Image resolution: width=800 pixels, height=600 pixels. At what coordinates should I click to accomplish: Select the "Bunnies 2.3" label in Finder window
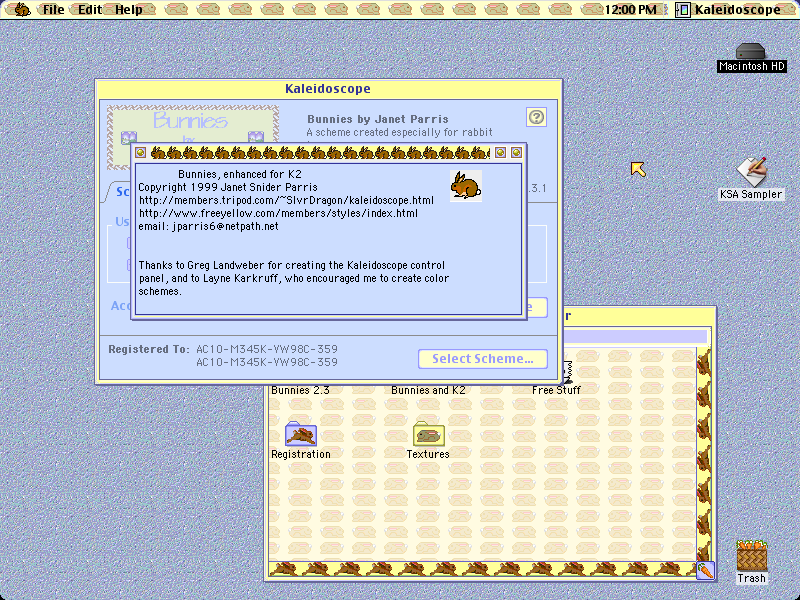pos(300,390)
